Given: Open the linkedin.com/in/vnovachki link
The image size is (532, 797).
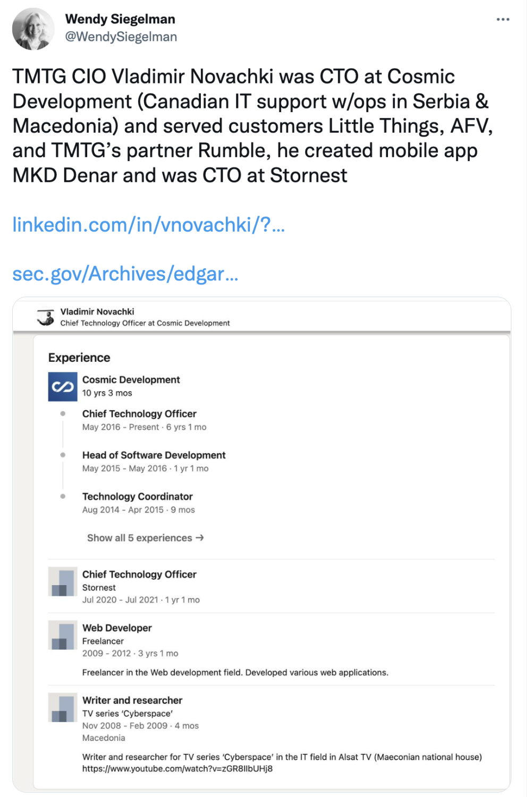Looking at the screenshot, I should point(149,225).
